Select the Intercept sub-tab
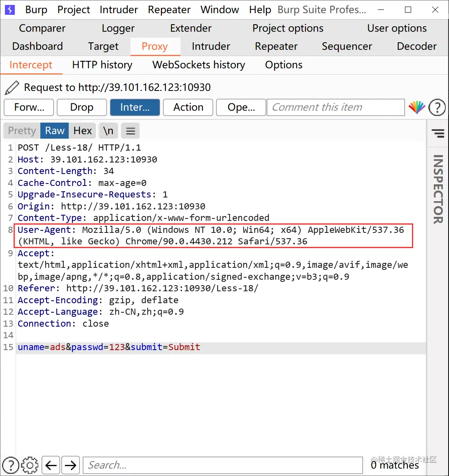The width and height of the screenshot is (449, 476). 31,65
